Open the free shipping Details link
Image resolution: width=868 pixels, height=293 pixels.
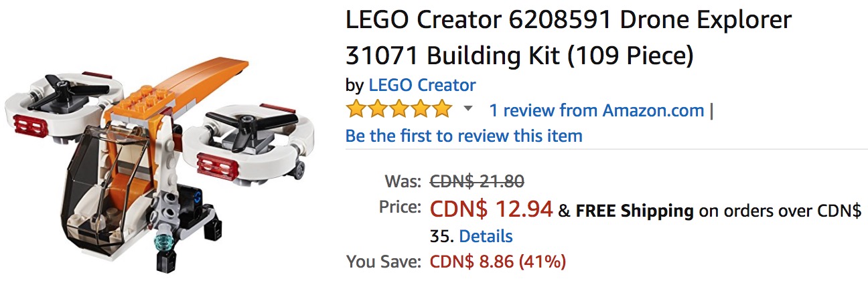(486, 236)
